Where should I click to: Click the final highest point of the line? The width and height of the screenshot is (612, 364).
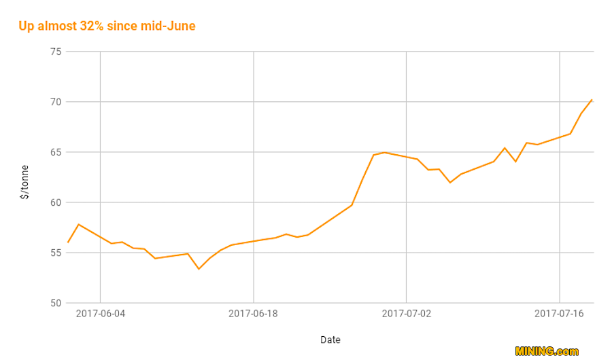592,100
